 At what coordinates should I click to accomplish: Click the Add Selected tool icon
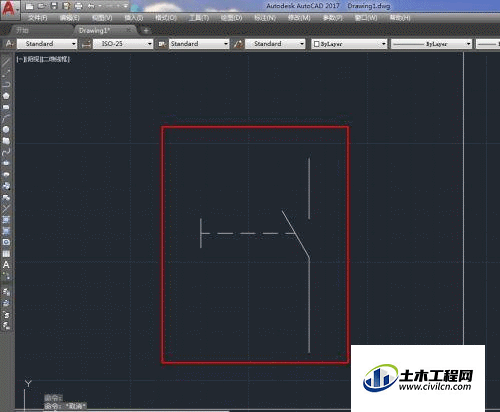(6, 276)
